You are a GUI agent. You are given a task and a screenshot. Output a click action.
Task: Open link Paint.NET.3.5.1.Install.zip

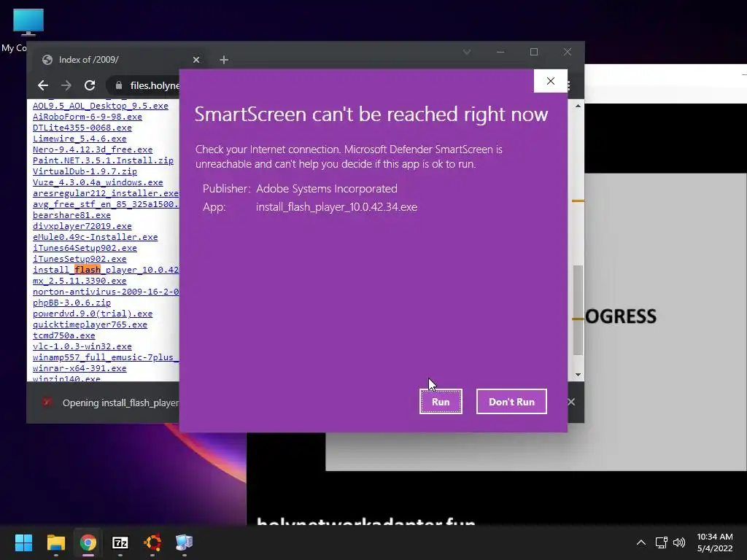coord(103,160)
